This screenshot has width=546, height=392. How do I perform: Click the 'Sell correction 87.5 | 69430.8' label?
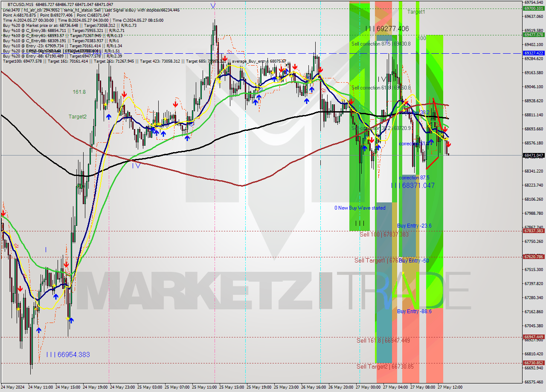[381, 44]
